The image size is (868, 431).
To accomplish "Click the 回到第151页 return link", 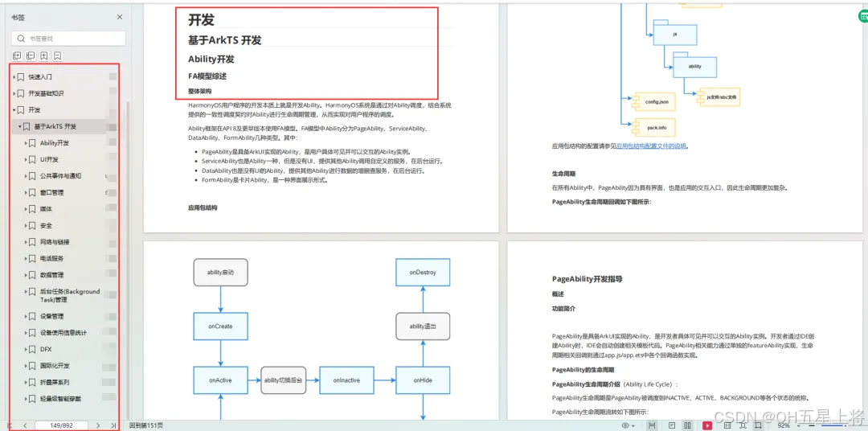I will (x=146, y=425).
